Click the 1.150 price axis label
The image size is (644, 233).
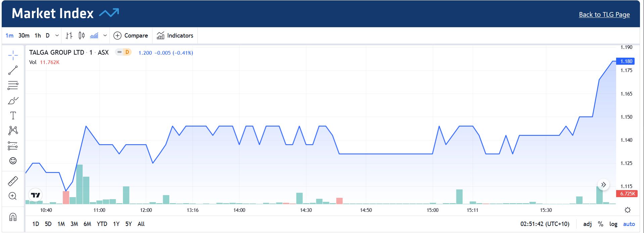[627, 117]
